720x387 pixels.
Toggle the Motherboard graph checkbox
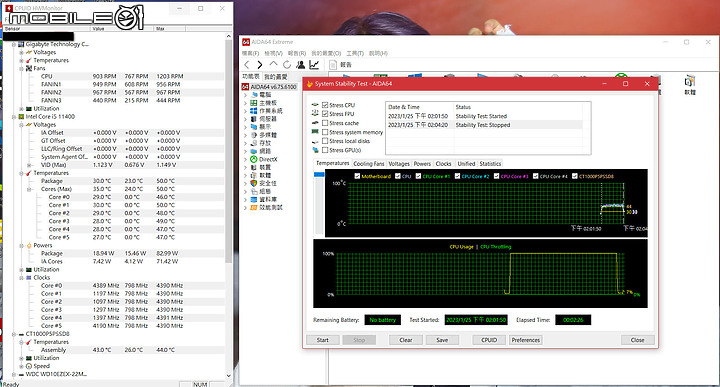[357, 176]
